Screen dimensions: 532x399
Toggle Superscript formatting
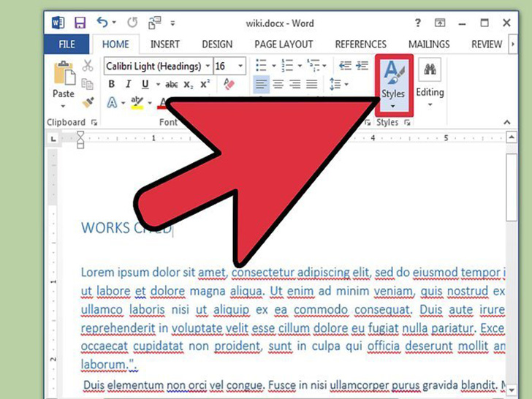(x=205, y=84)
